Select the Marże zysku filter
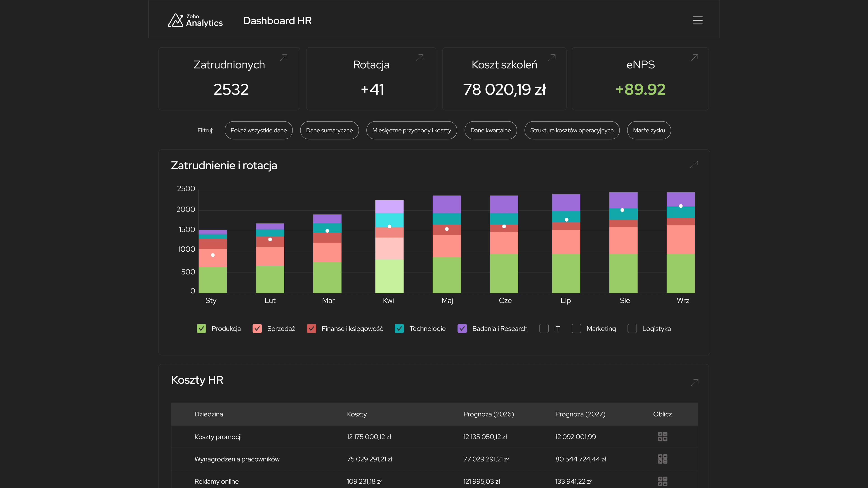Screen dimensions: 868x488 (x=649, y=130)
